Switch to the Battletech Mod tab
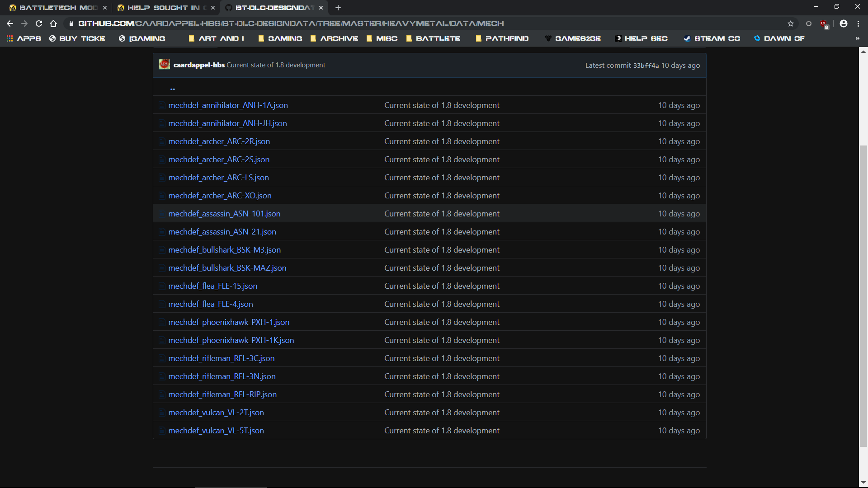868x488 pixels. pyautogui.click(x=58, y=8)
